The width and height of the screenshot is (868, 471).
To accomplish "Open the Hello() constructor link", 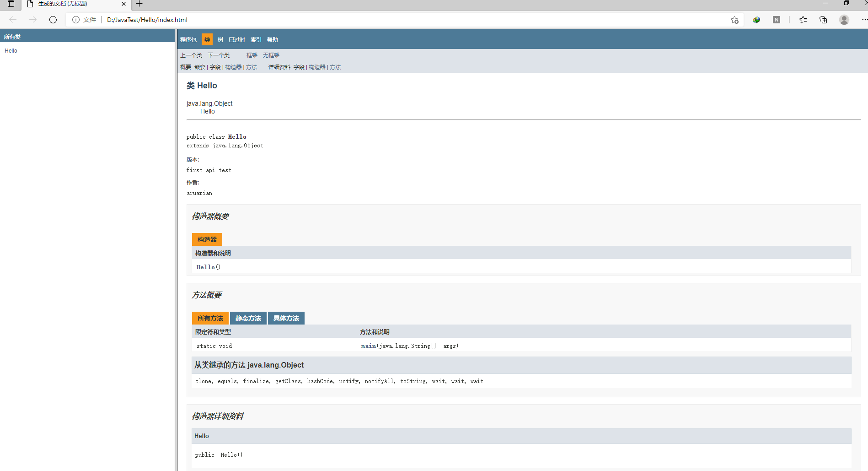I will (x=205, y=267).
